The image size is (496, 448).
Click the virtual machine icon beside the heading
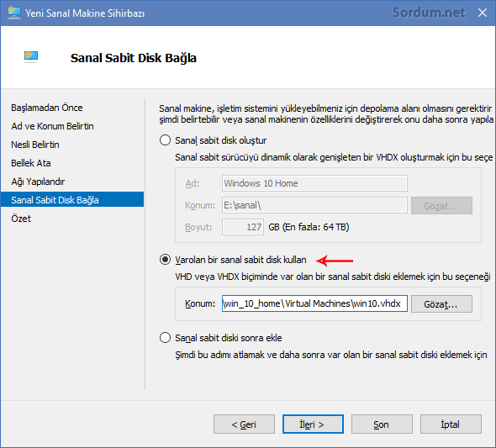31,57
